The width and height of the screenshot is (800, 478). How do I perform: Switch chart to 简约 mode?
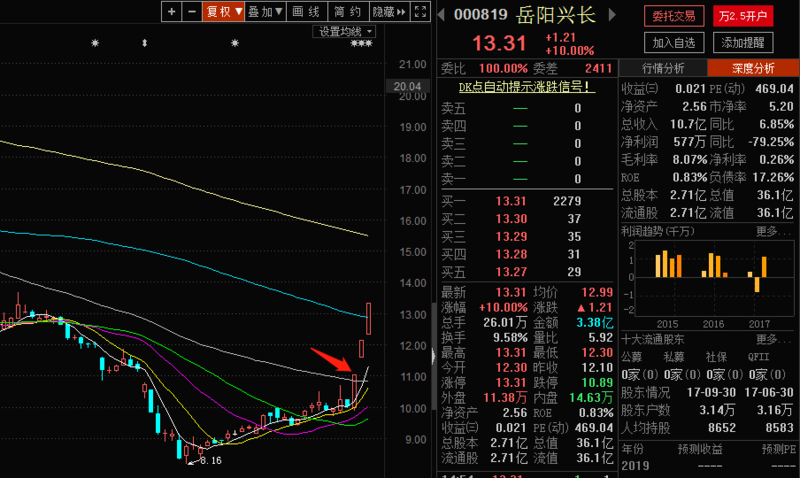(347, 12)
